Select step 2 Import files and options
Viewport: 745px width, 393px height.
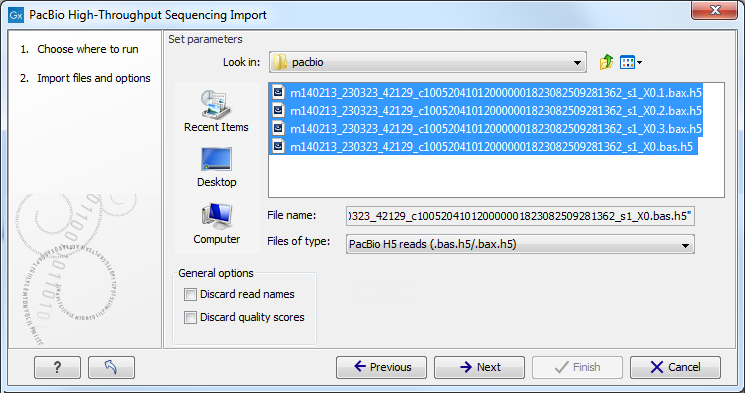tap(85, 78)
